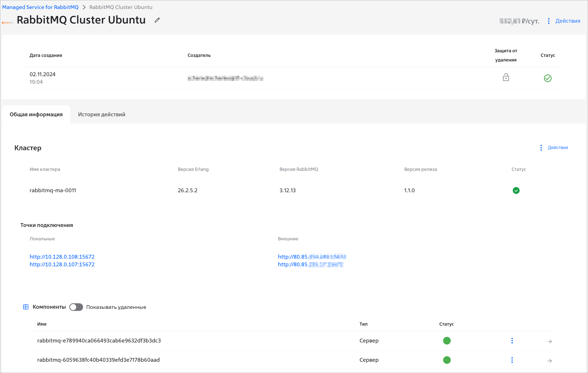Screen dimensions: 588x373
Task: Click release version 1.1.0
Action: click(409, 190)
